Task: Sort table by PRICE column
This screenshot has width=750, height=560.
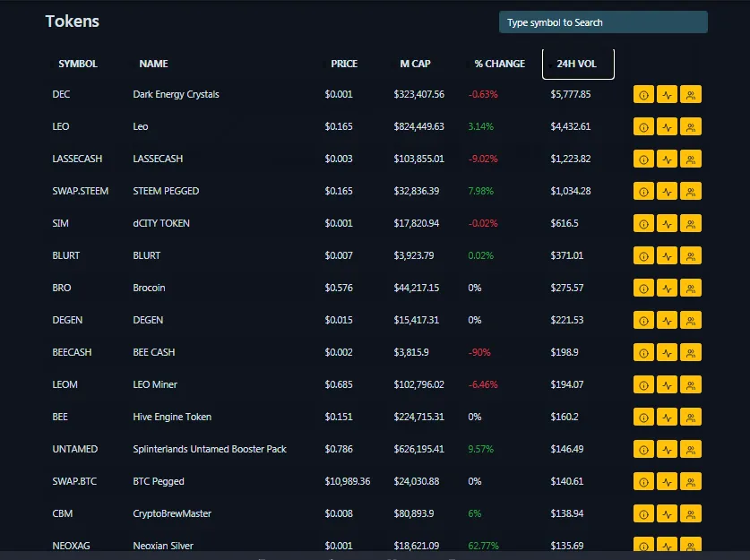Action: coord(344,64)
